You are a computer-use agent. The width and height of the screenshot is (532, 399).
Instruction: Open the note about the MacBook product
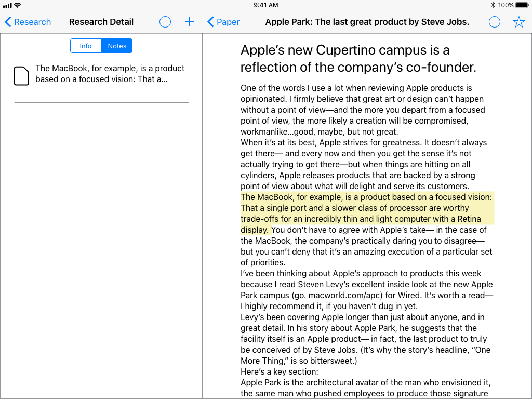click(110, 74)
